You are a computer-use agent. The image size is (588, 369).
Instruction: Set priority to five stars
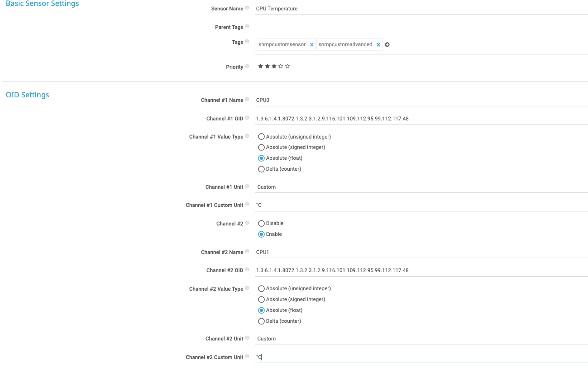(x=287, y=67)
